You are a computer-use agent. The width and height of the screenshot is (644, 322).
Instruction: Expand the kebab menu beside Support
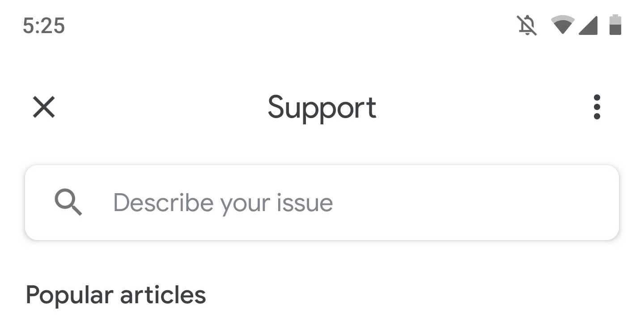pyautogui.click(x=597, y=107)
